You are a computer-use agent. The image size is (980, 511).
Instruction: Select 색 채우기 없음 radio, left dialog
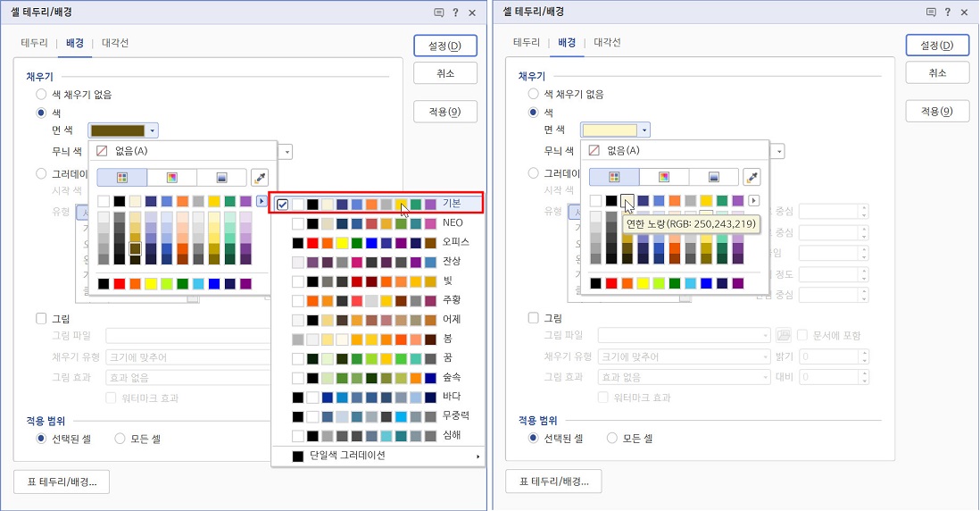click(x=41, y=95)
